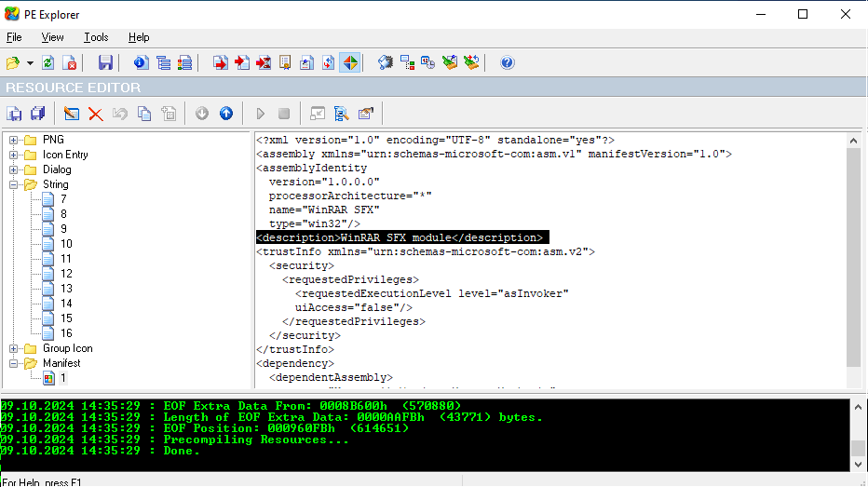Close the file with the red X page icon
868x487 pixels.
(70, 63)
